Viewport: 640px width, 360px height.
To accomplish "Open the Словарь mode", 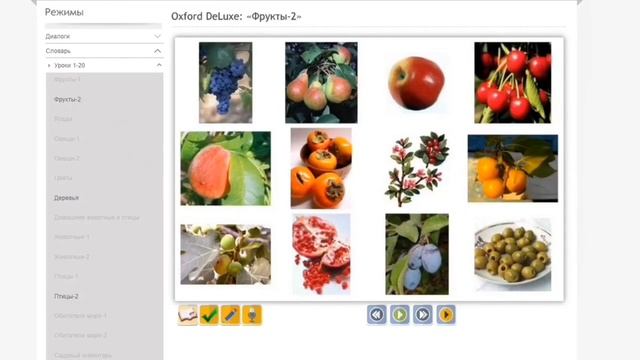I will click(x=58, y=51).
